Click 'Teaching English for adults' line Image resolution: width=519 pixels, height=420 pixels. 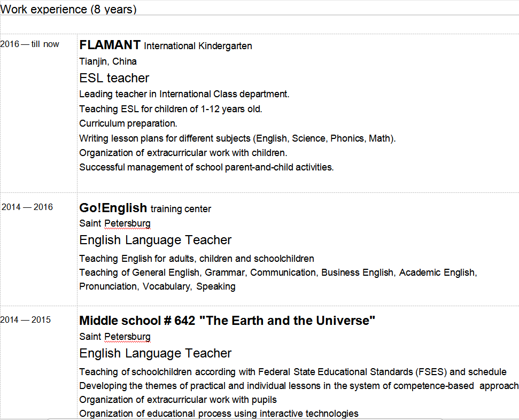[197, 259]
